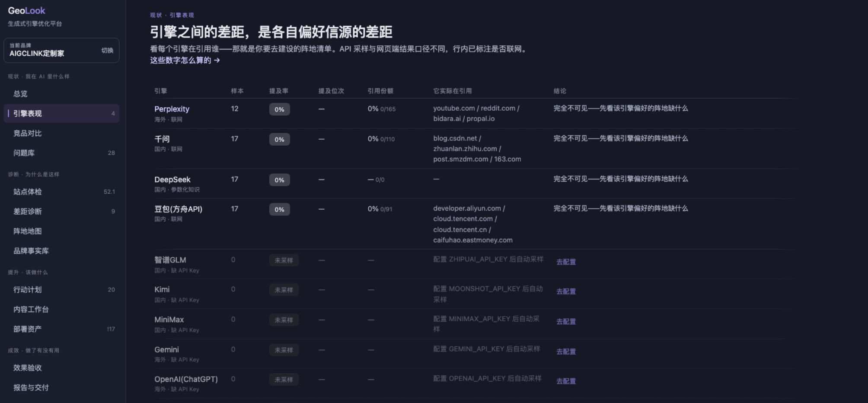Click 未采样 badge in Gemini row
Image resolution: width=868 pixels, height=403 pixels.
coord(284,350)
